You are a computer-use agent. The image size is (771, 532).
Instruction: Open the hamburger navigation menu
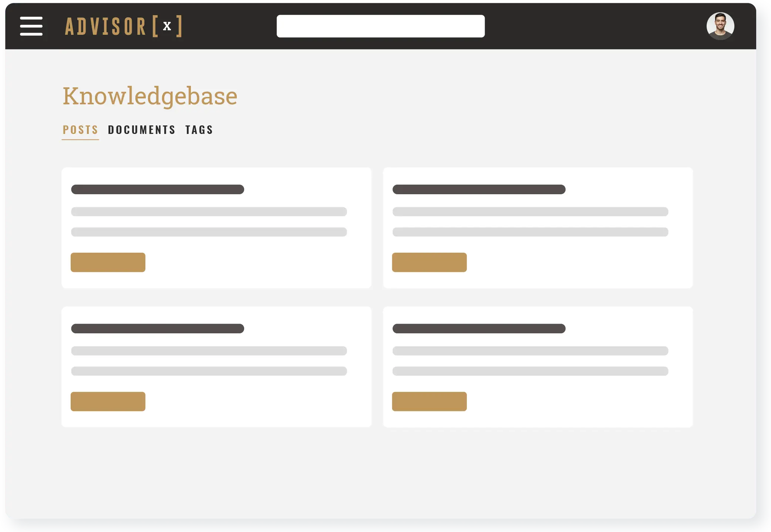click(x=31, y=26)
